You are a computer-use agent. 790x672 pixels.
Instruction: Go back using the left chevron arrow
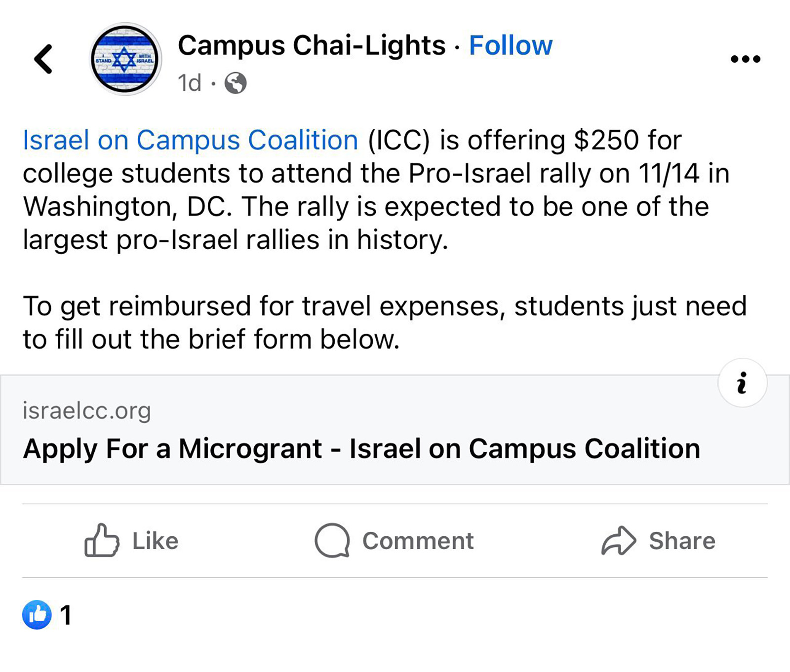click(x=43, y=59)
